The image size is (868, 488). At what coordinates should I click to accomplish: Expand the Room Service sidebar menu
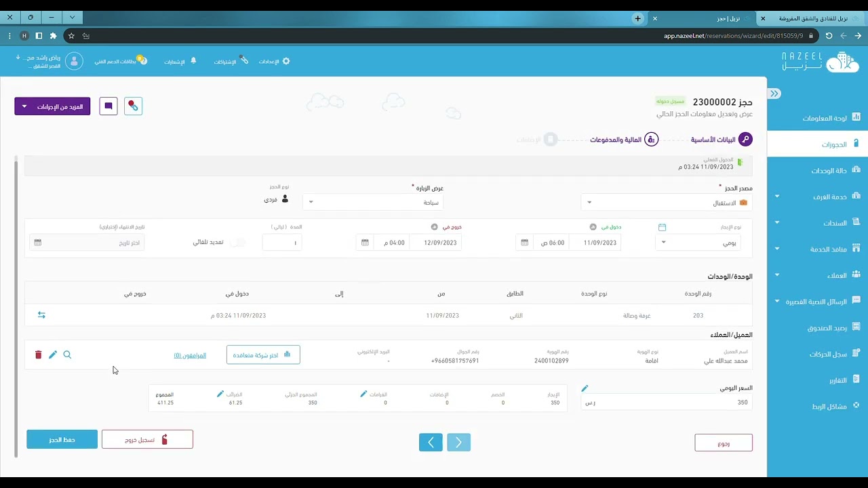(816, 197)
